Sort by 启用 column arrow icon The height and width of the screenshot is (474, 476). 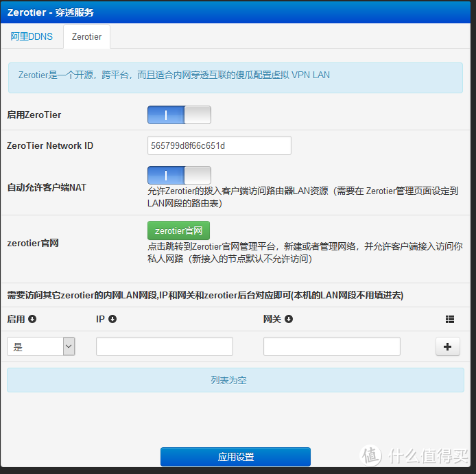32,319
